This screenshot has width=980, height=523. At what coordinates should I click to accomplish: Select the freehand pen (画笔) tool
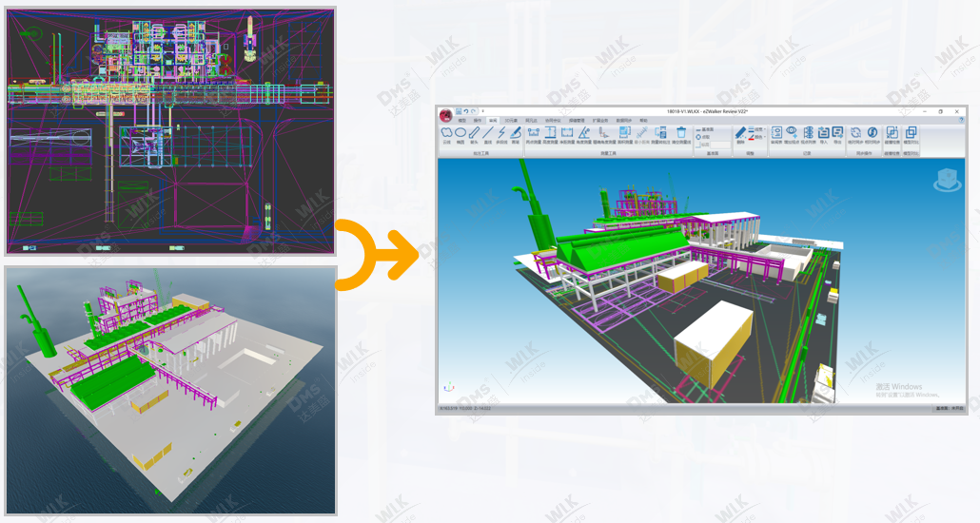[516, 136]
